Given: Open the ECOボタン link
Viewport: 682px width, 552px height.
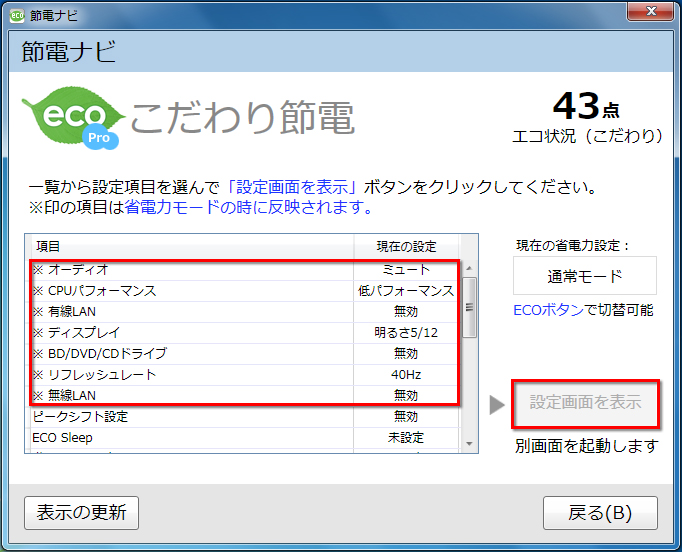Looking at the screenshot, I should click(x=548, y=310).
